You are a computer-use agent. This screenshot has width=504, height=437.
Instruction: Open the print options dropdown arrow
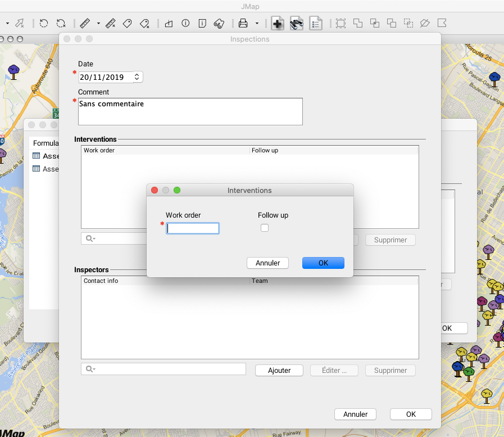pos(257,23)
